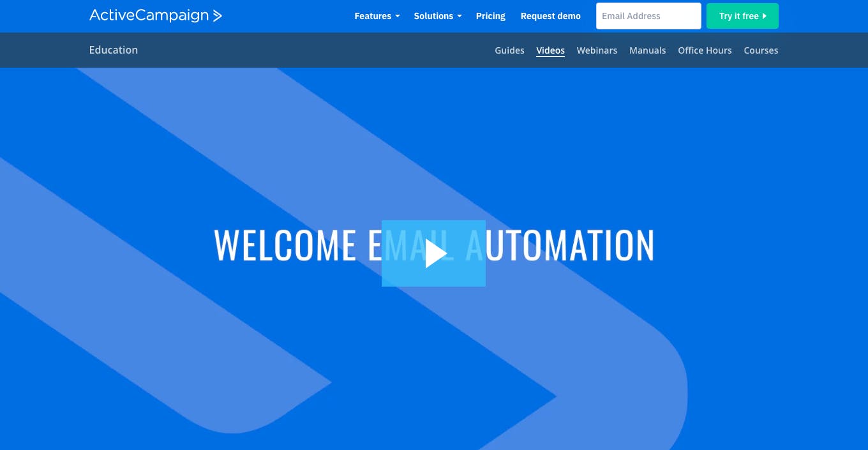Play the Welcome Email Automation video
The image size is (868, 450).
(x=433, y=253)
